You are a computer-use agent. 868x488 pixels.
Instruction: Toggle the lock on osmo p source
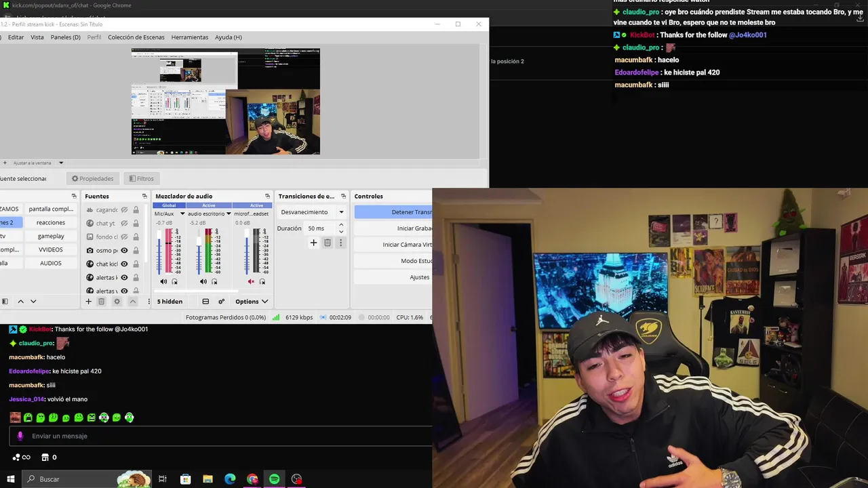[x=136, y=251]
